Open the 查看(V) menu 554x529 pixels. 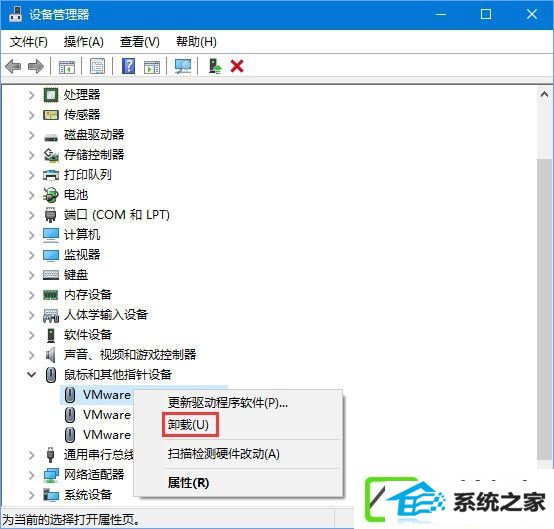(140, 42)
